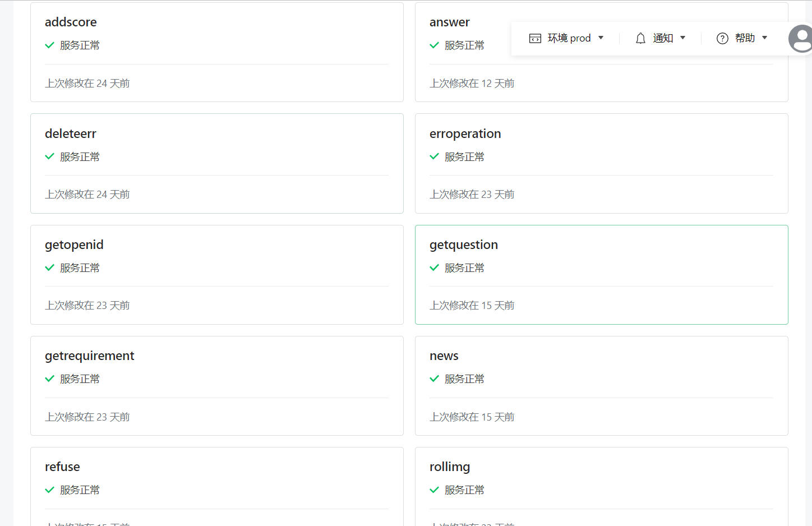Expand the 通知 dropdown arrow
Screen dimensions: 812x526
point(683,38)
